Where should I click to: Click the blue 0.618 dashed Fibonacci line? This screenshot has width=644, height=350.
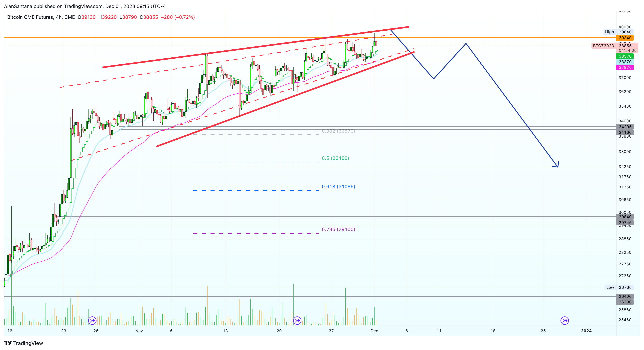[256, 191]
